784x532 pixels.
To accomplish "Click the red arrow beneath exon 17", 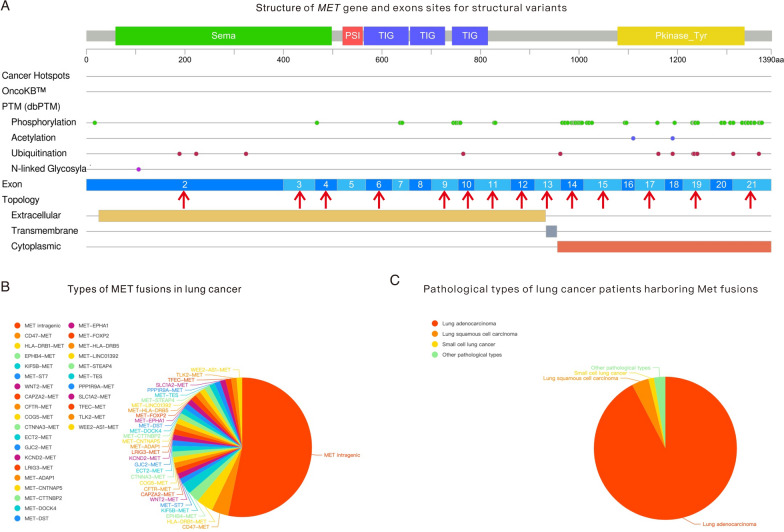I will (649, 201).
